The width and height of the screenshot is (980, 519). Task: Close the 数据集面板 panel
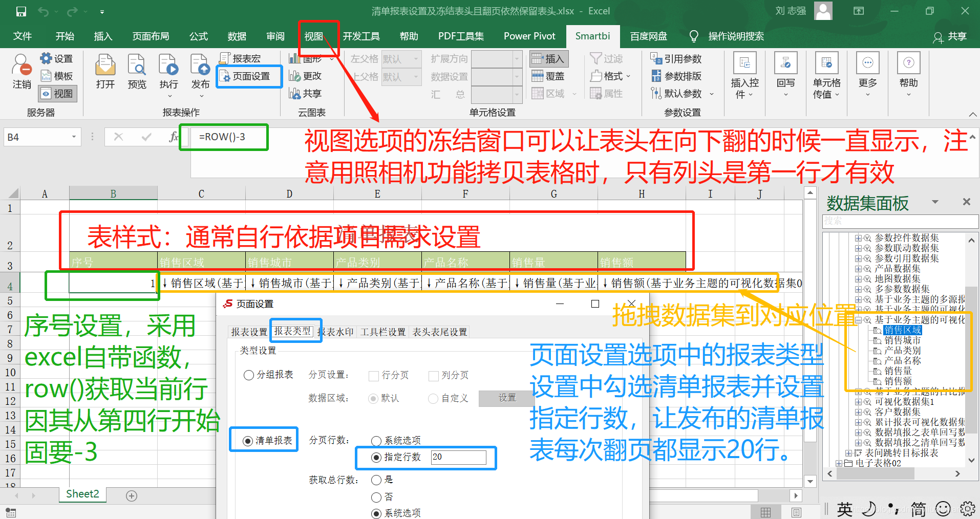click(967, 202)
